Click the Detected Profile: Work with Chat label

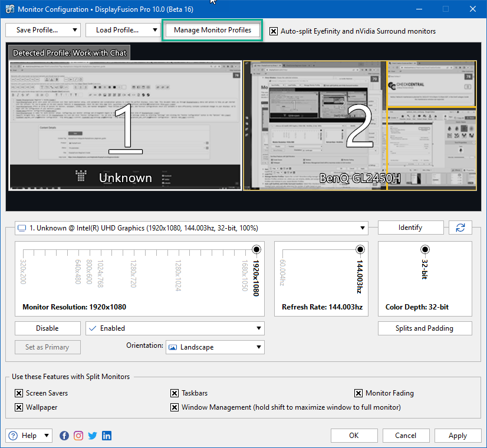click(x=70, y=53)
